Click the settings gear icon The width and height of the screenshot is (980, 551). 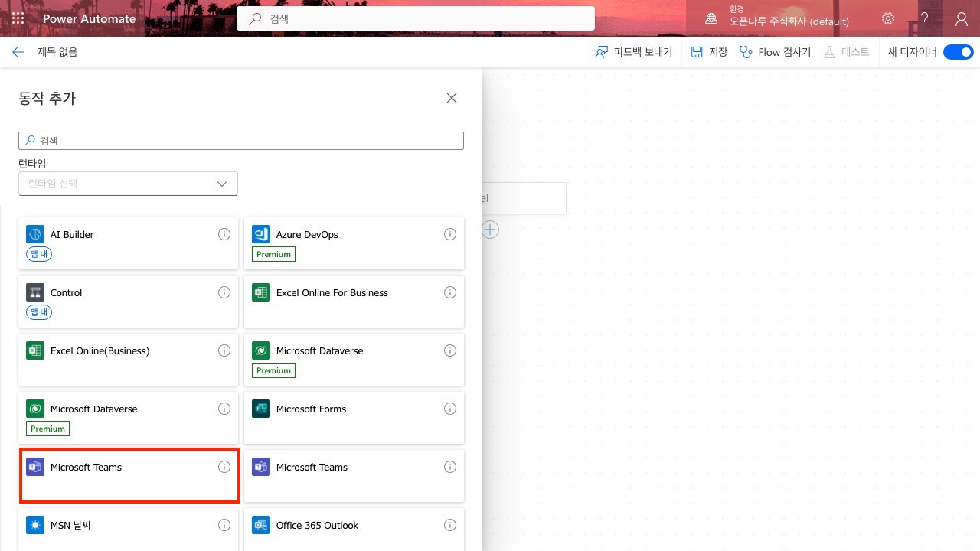pos(888,18)
